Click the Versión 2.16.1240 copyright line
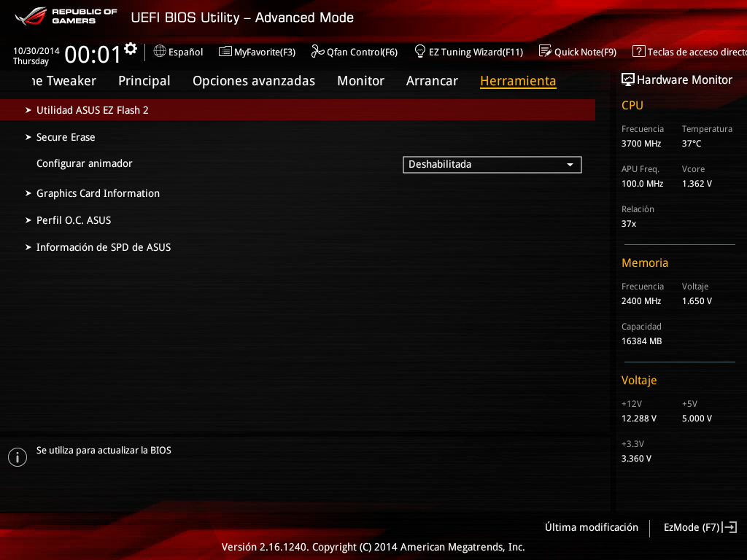 pos(373,547)
